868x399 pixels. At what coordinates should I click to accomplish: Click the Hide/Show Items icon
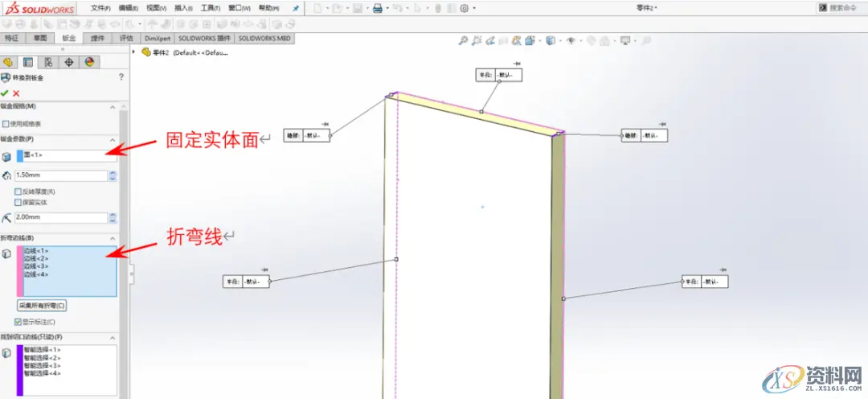[x=572, y=40]
